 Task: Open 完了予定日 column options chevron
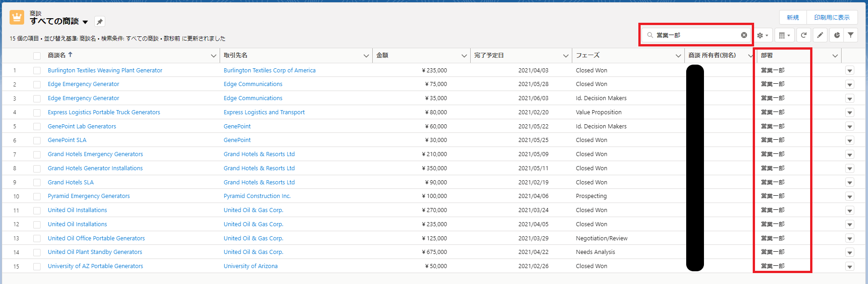[565, 56]
